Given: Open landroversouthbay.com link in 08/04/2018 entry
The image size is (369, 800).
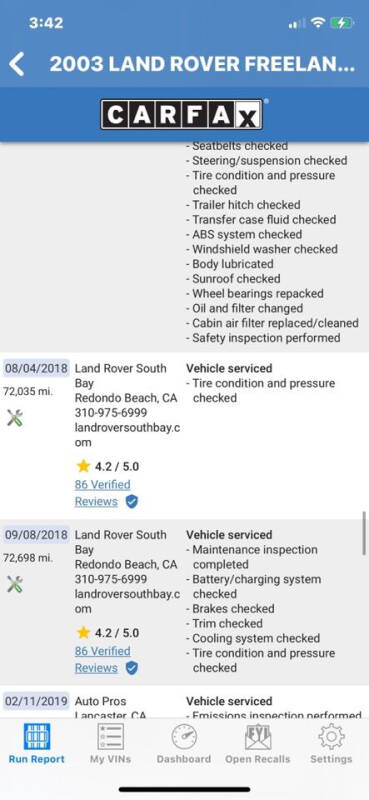Looking at the screenshot, I should (127, 435).
